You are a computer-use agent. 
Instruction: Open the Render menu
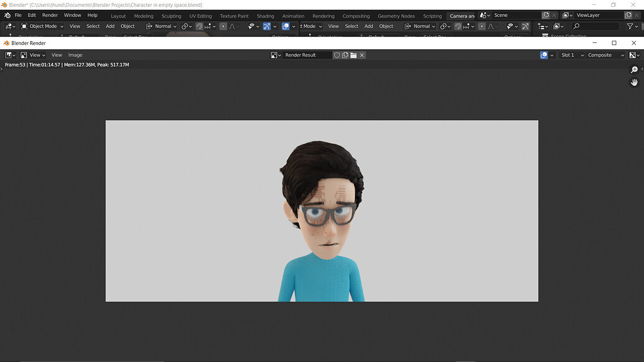point(50,15)
